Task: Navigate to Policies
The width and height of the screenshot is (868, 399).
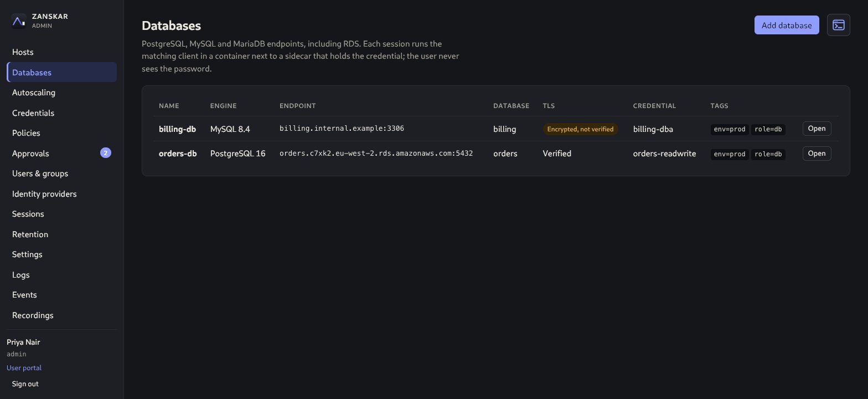Action: 61,133
